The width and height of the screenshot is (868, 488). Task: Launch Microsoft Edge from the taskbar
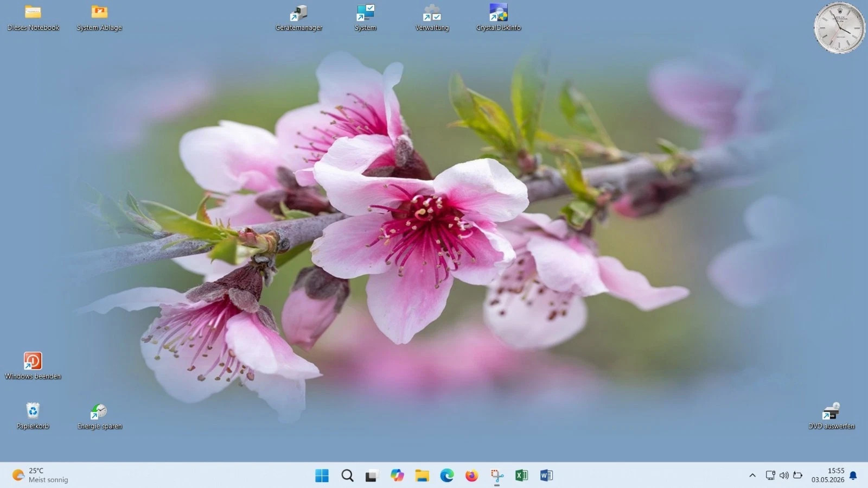(447, 476)
